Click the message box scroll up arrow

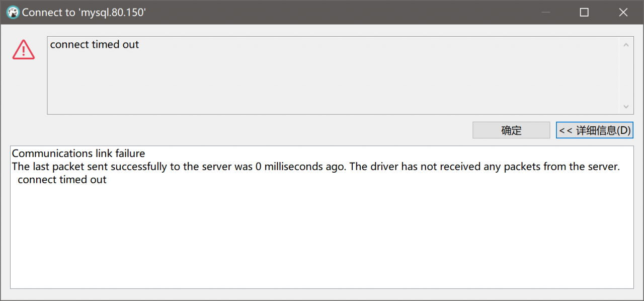[626, 45]
